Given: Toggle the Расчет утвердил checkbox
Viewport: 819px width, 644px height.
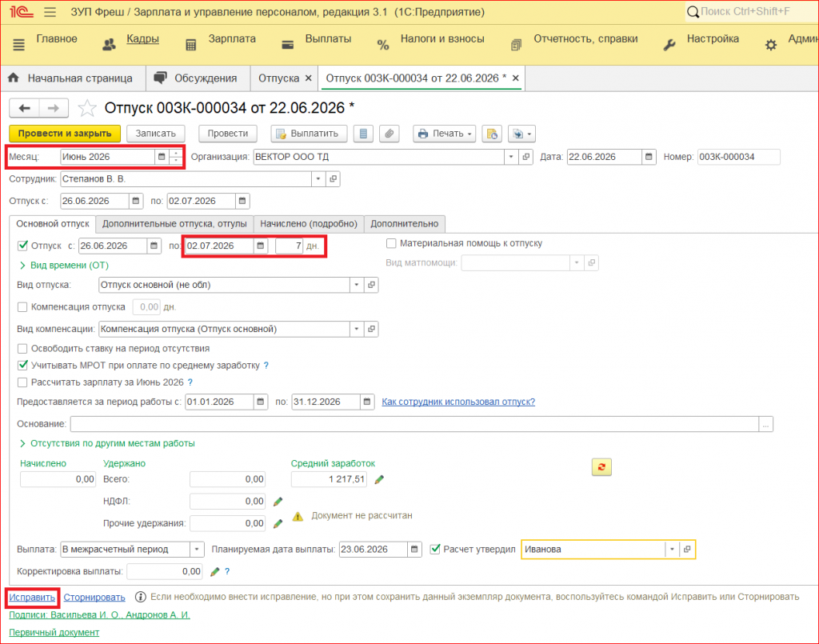Looking at the screenshot, I should pos(434,550).
